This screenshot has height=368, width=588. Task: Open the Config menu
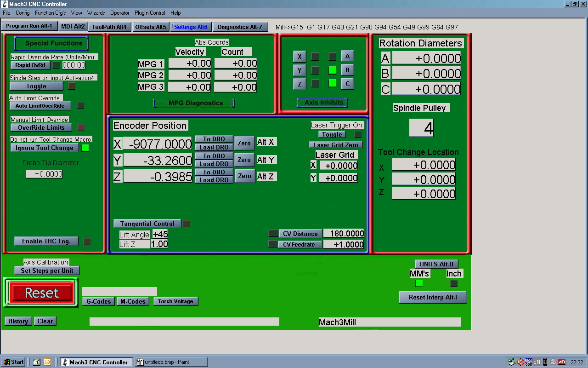[23, 13]
